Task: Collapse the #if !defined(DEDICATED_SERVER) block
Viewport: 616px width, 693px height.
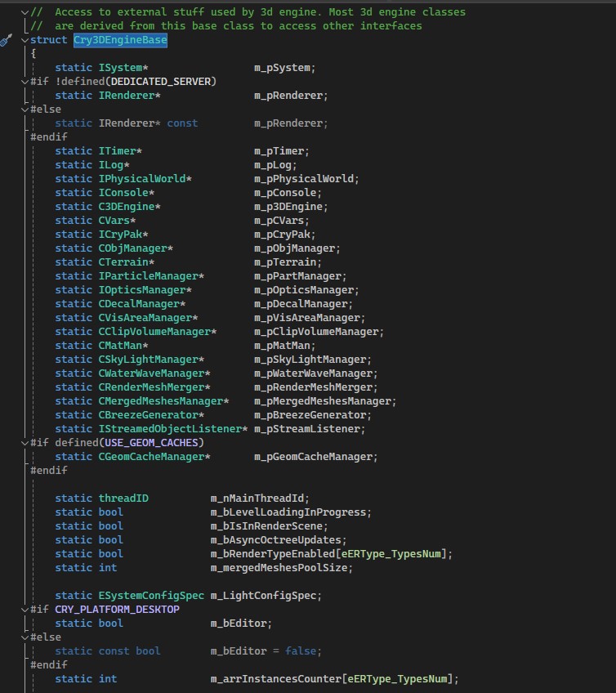Action: click(24, 82)
